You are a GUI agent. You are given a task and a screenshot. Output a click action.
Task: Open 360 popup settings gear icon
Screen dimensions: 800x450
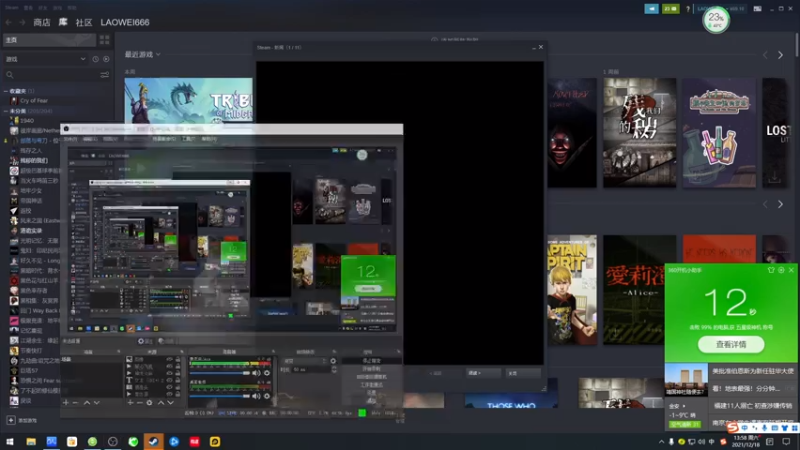pos(781,270)
